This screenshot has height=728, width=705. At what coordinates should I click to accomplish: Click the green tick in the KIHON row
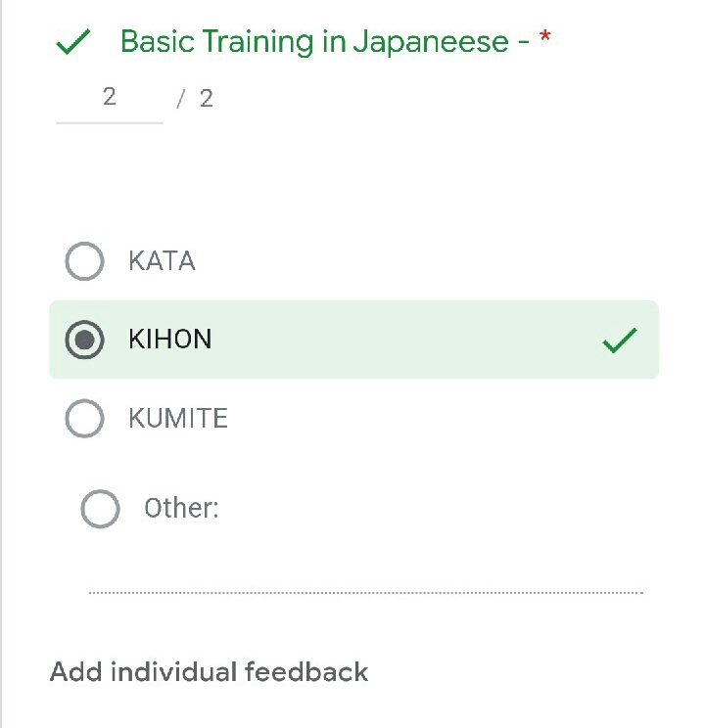[619, 341]
